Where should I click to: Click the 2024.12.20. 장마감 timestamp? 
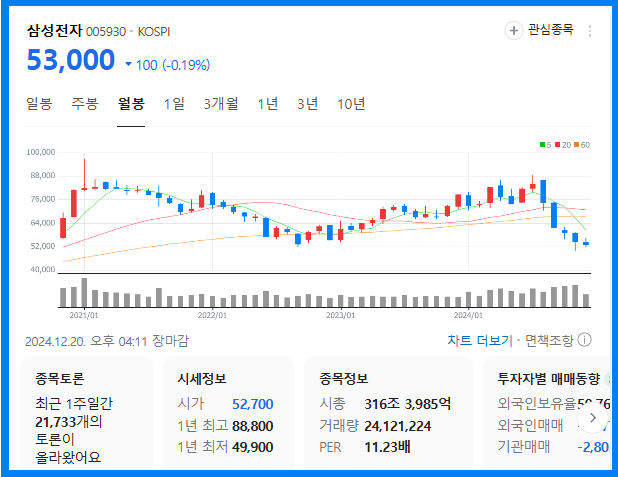tap(107, 341)
